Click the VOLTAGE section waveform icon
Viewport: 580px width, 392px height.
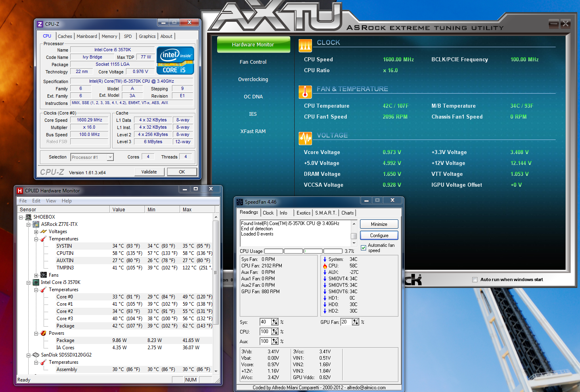[305, 138]
